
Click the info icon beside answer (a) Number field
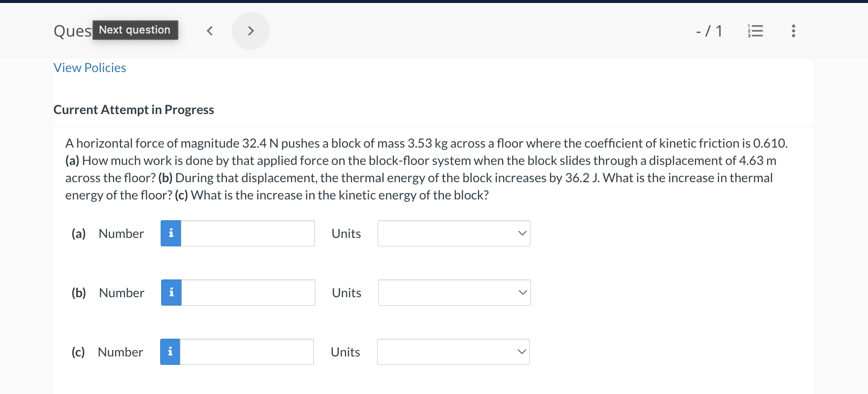pyautogui.click(x=171, y=233)
